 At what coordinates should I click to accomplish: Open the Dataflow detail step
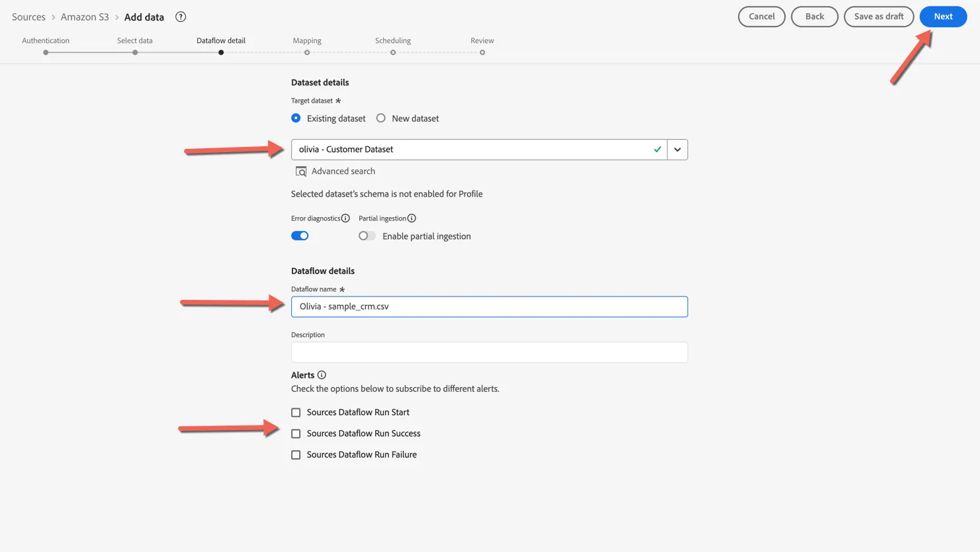coord(221,44)
